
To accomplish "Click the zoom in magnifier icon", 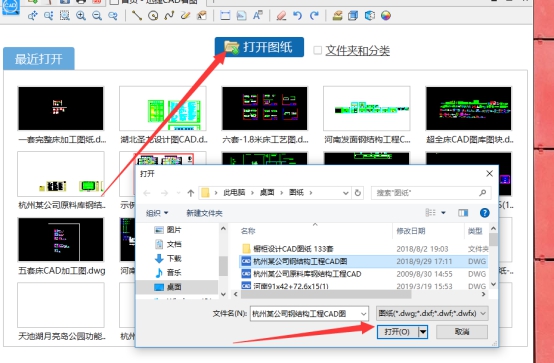I will pyautogui.click(x=81, y=16).
